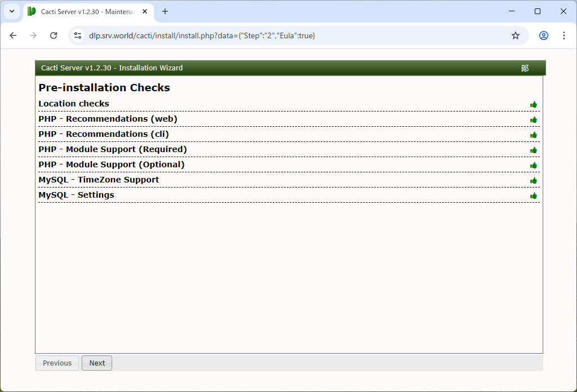Click thumbs-up icon for MySQL TimeZone Support

(533, 181)
